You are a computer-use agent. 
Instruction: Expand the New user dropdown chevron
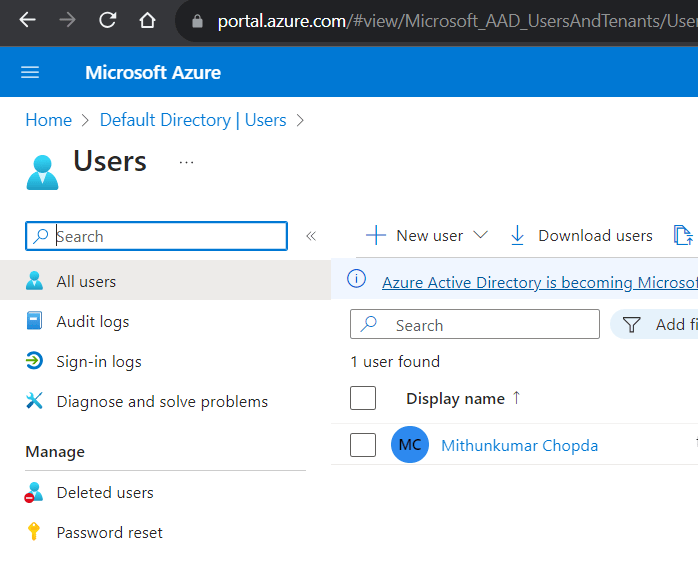[480, 235]
